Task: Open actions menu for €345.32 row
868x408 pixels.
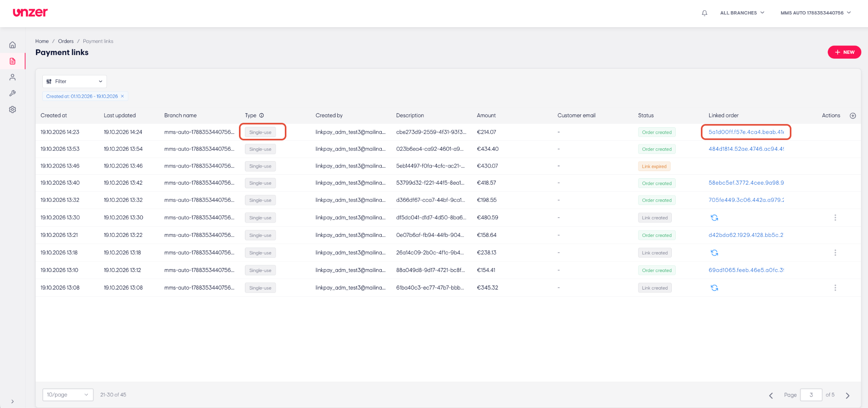Action: (835, 288)
